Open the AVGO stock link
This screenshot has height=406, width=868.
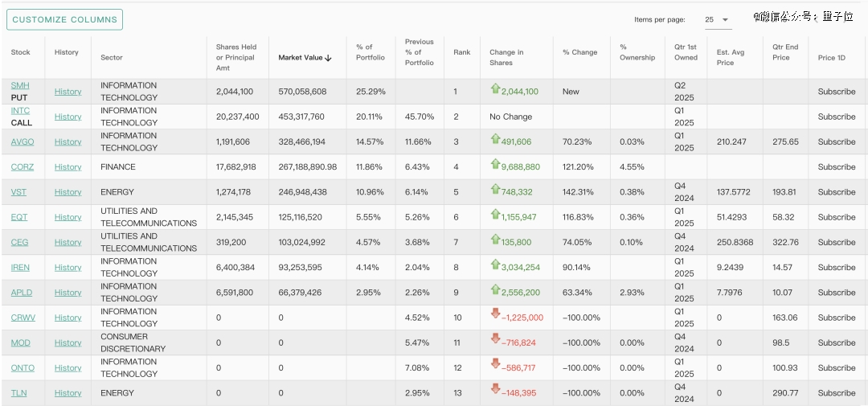click(23, 141)
